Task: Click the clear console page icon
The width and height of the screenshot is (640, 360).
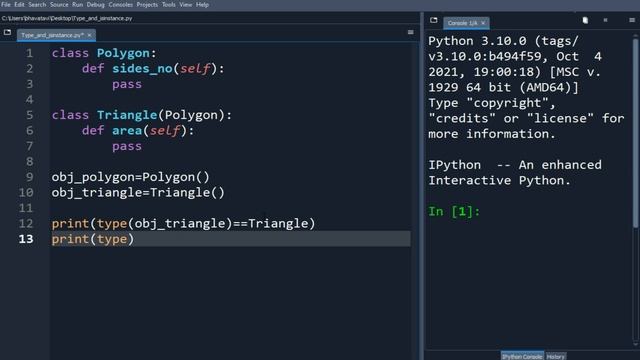Action: tap(585, 20)
